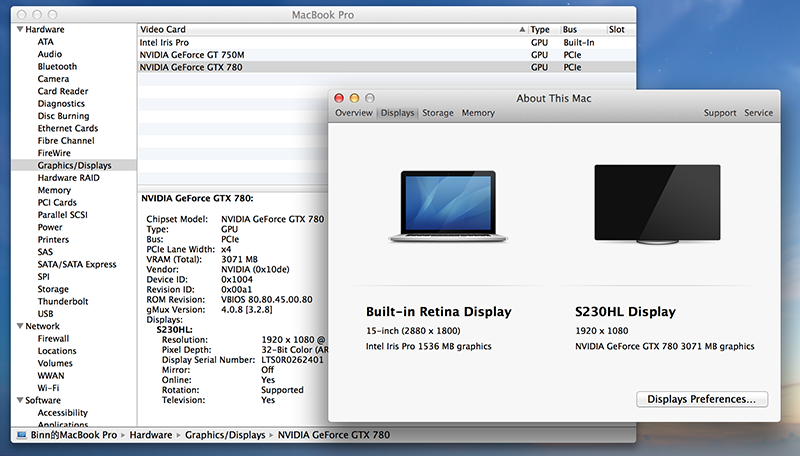Select SATA/SATA Express in the sidebar
The image size is (800, 456).
(x=77, y=264)
